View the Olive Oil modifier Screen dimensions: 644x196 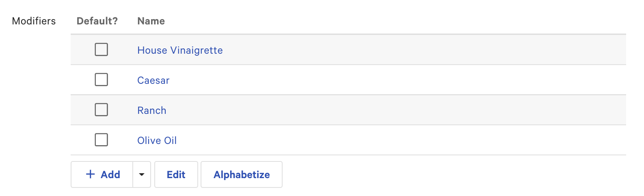[x=157, y=141]
